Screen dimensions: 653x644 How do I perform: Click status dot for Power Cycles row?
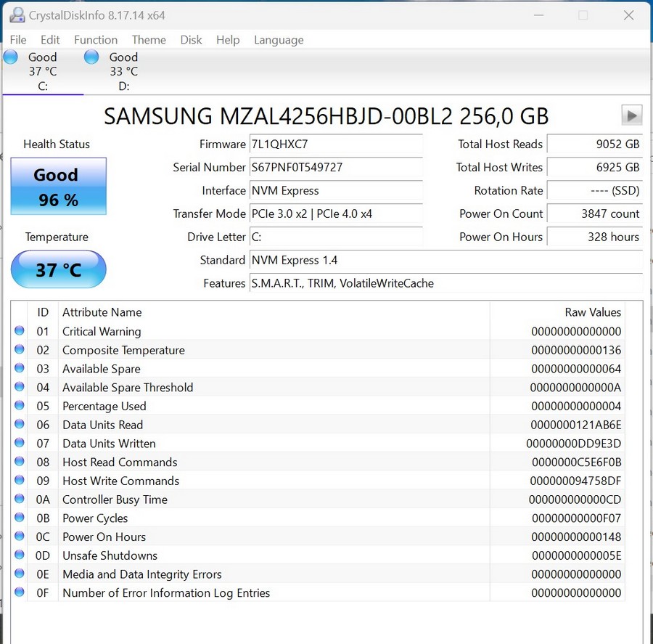tap(19, 517)
